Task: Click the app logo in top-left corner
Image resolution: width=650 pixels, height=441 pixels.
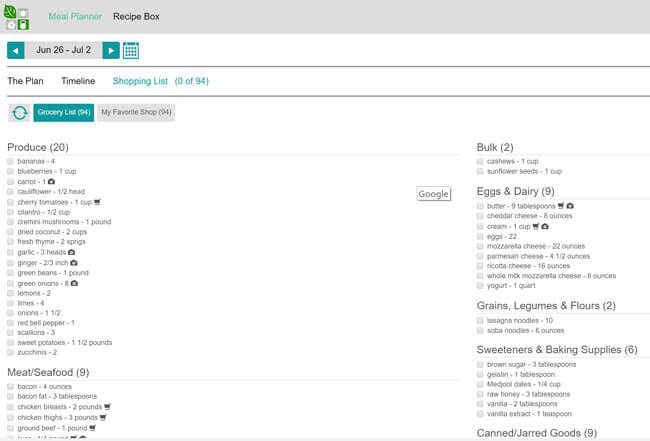Action: point(18,16)
